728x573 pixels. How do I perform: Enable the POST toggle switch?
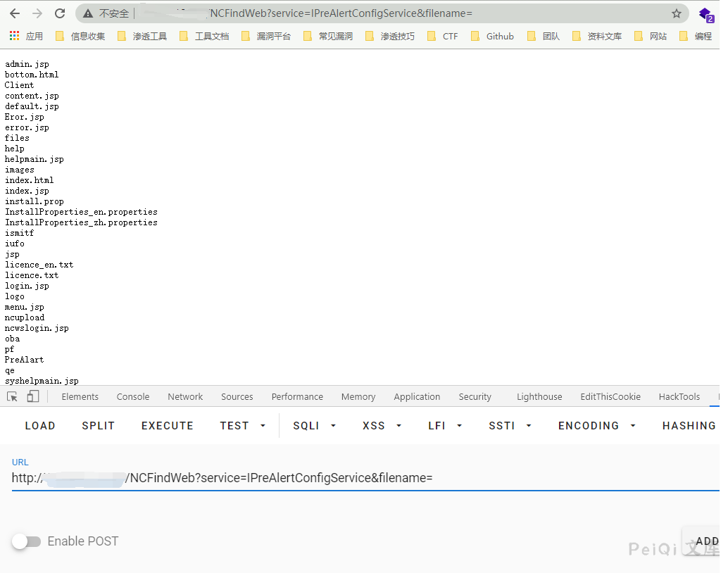(x=27, y=541)
